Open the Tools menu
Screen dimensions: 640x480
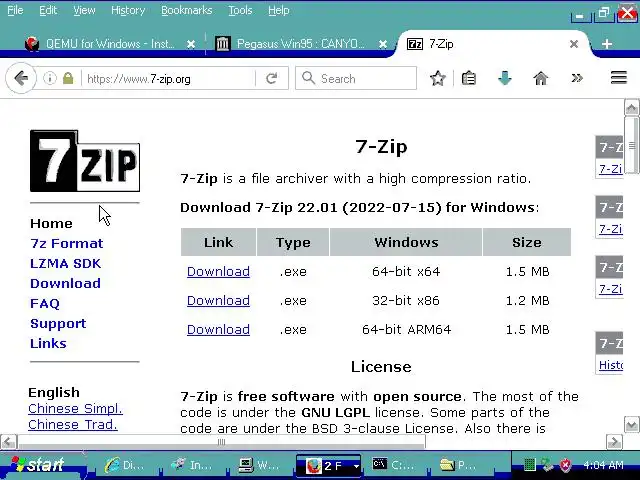(x=240, y=10)
